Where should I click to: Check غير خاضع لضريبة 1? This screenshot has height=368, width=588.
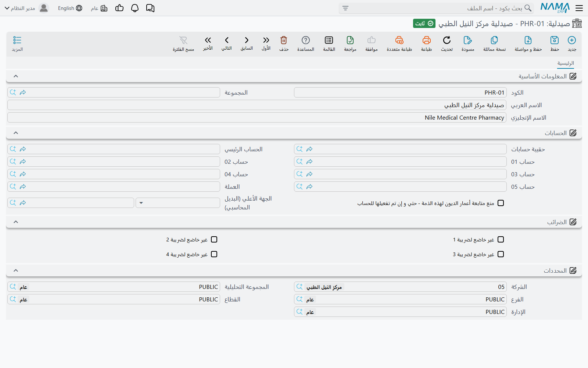[x=501, y=240]
